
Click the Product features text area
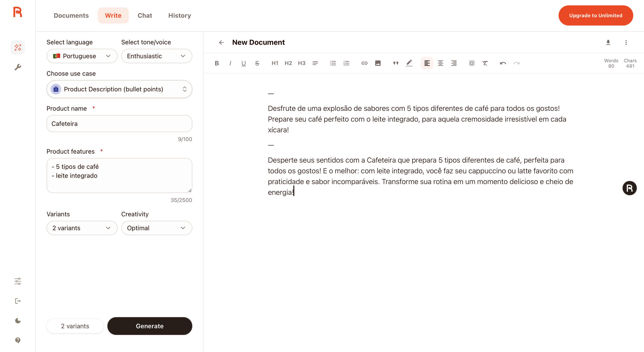119,176
